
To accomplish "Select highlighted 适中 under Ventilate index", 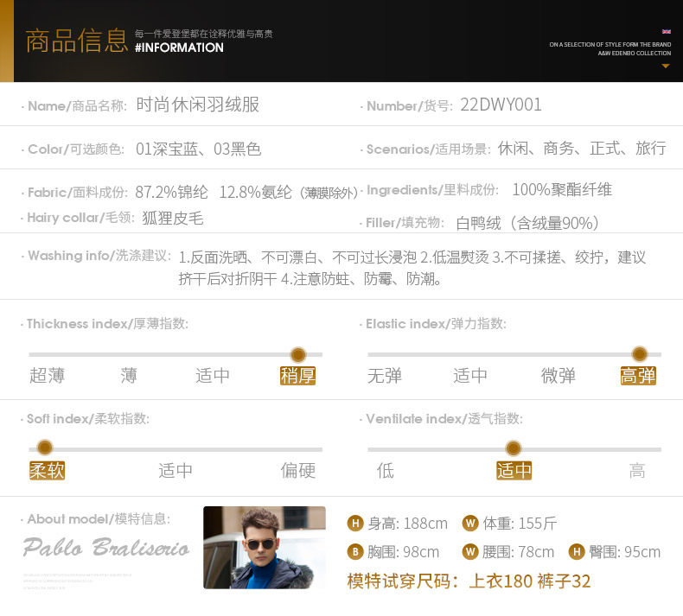I will point(514,471).
